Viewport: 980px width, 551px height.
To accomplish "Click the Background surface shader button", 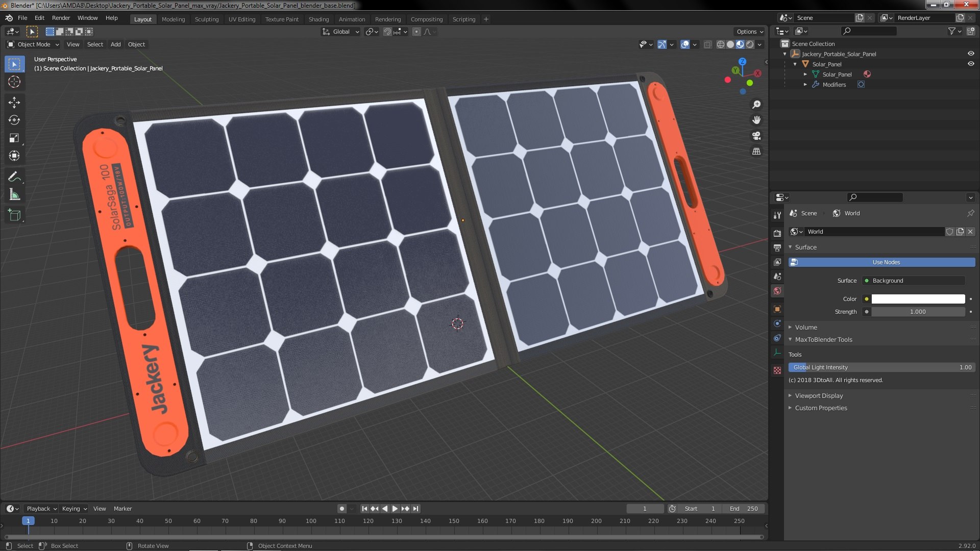I will pyautogui.click(x=913, y=281).
